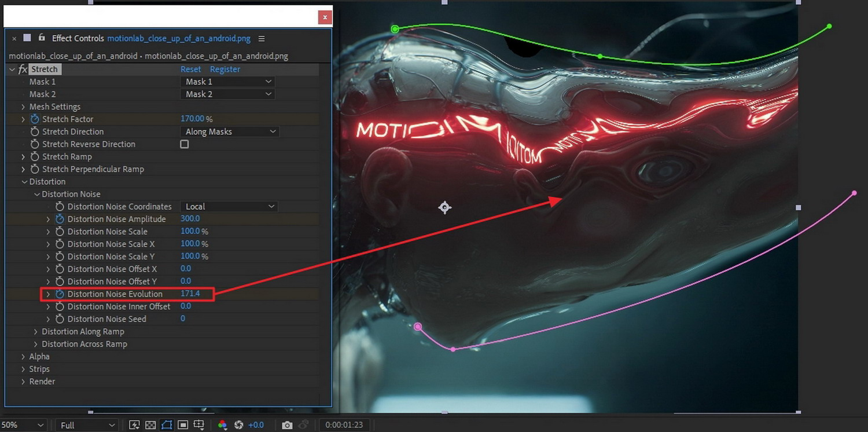Screen dimensions: 868x432
Task: Toggle mask and shape path visibility
Action: (167, 425)
